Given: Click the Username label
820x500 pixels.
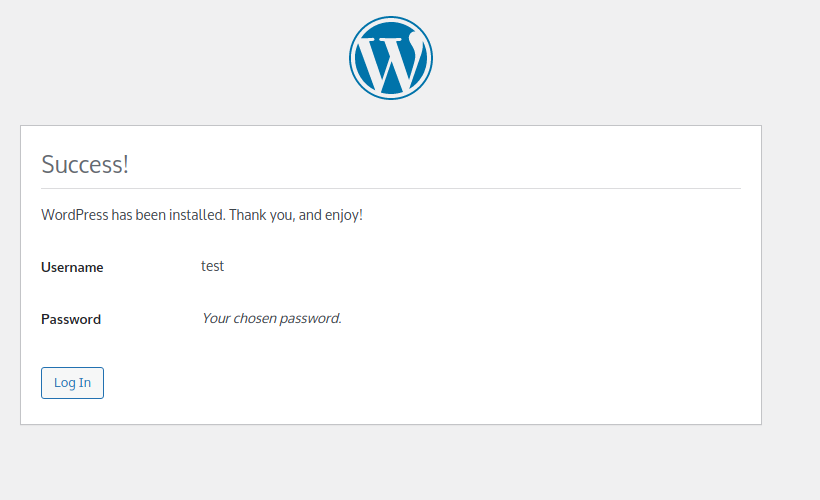Looking at the screenshot, I should click(72, 267).
